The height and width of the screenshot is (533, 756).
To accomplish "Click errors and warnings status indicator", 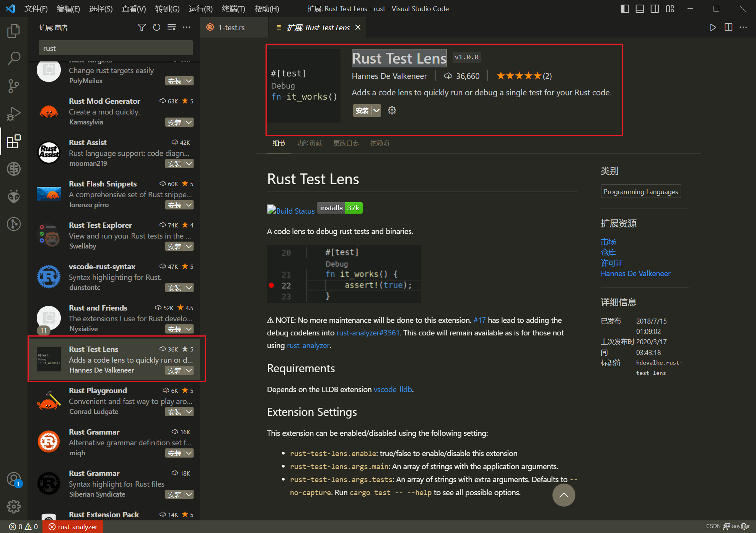I will click(24, 526).
